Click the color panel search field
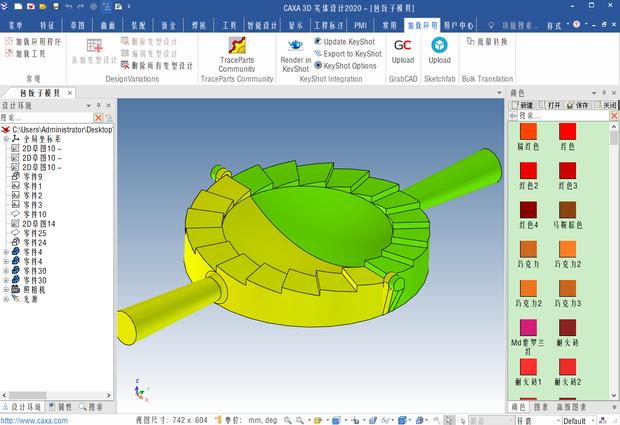The height and width of the screenshot is (425, 620). (x=563, y=115)
